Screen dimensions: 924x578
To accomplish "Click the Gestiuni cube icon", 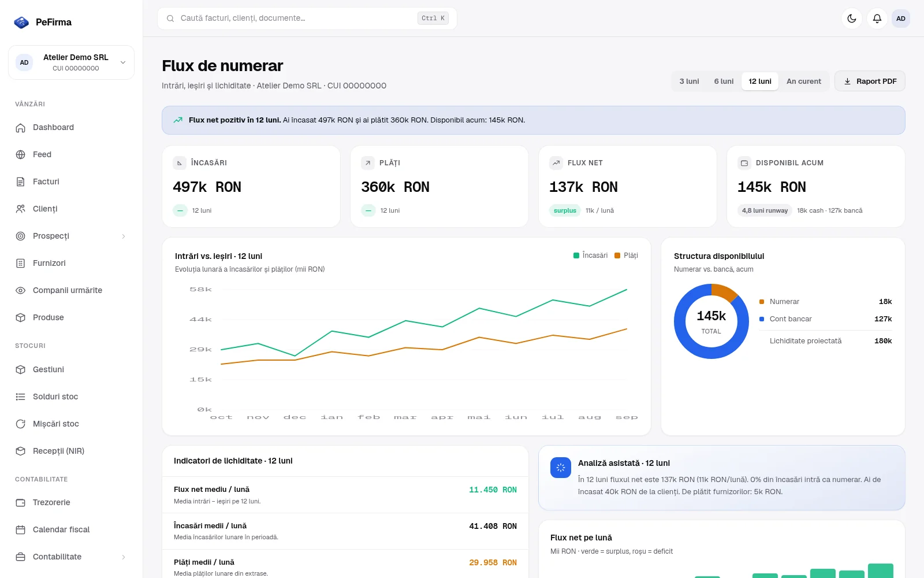I will click(21, 370).
